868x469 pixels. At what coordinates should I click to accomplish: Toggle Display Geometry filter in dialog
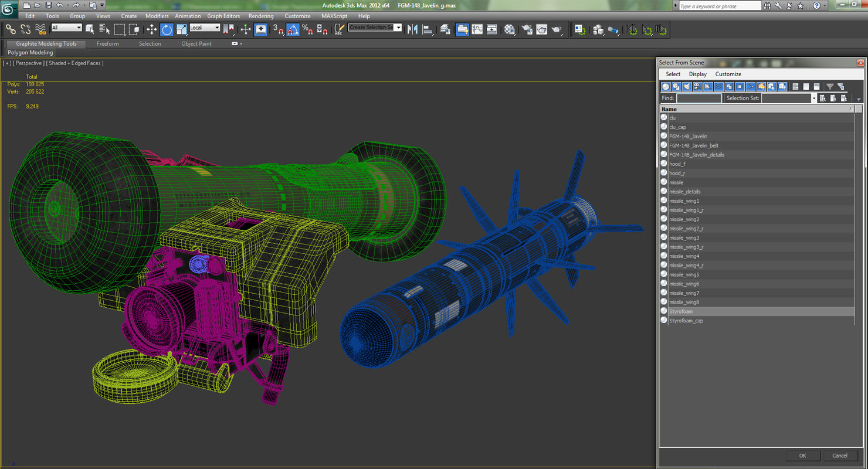click(x=666, y=87)
